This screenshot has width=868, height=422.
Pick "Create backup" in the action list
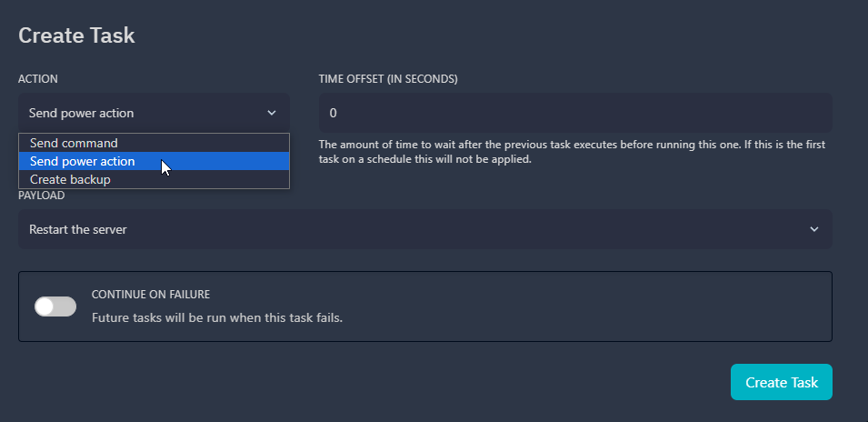(70, 179)
